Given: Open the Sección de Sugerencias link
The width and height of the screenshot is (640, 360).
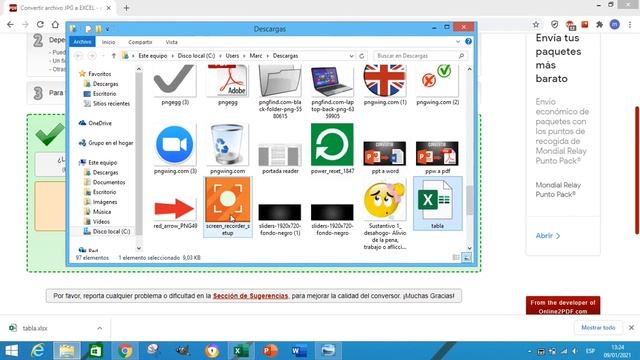Looking at the screenshot, I should click(250, 296).
